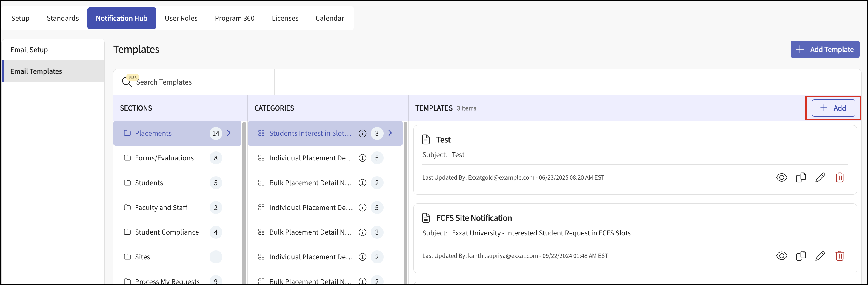Expand Students Interest in Slot chevron
The image size is (868, 285).
[390, 133]
